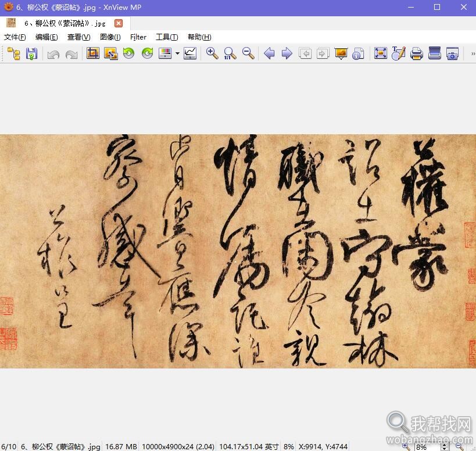Click the Redo arrow icon

(71, 54)
